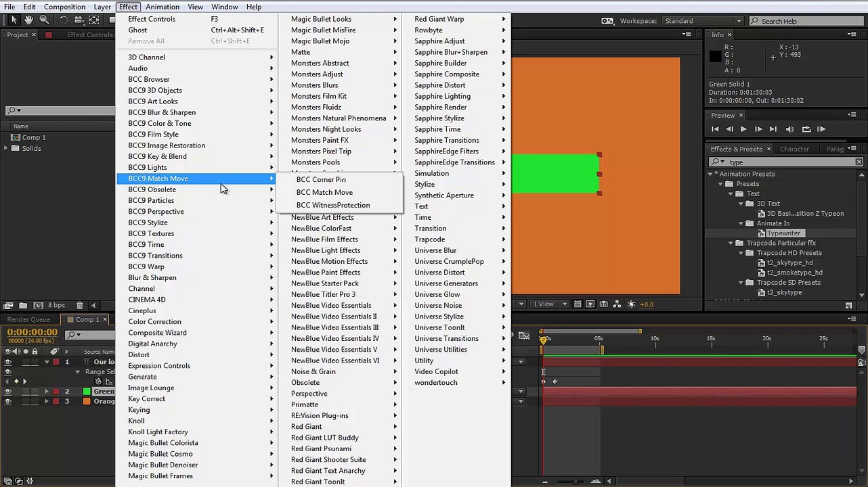868x487 pixels.
Task: Step back one frame in Preview panel
Action: [x=729, y=129]
